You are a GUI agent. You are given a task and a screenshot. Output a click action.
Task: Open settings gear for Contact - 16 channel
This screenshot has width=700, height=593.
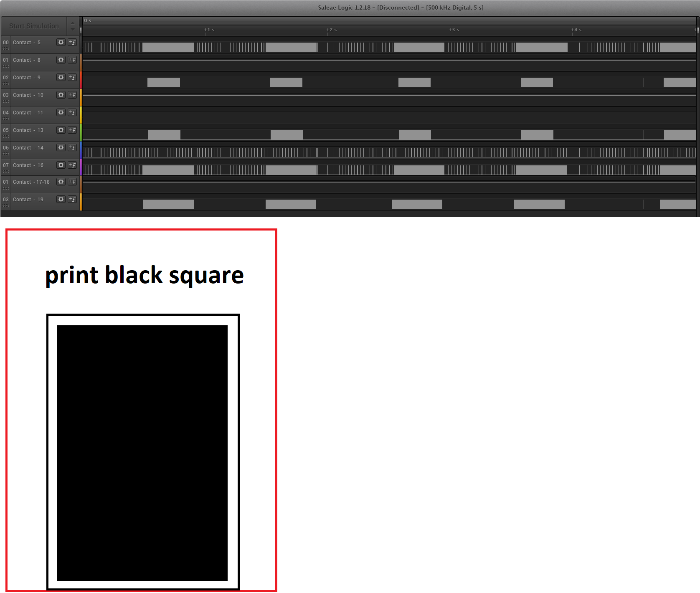[61, 165]
